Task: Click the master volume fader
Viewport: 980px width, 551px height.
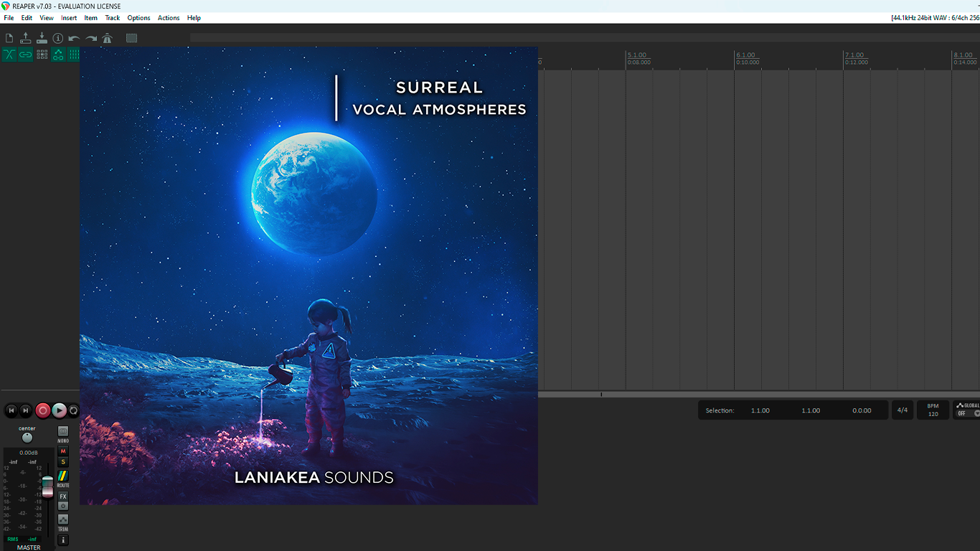Action: click(x=47, y=486)
